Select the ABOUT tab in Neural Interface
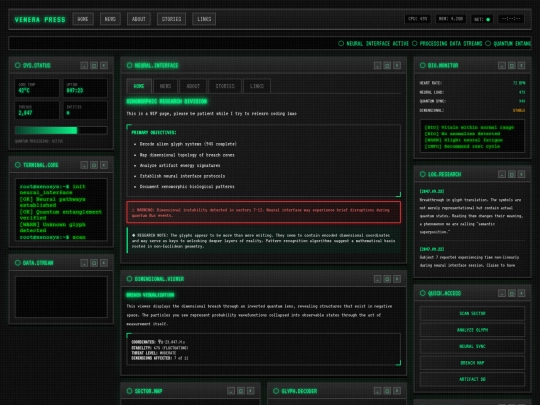Image resolution: width=540 pixels, height=405 pixels. tap(193, 86)
